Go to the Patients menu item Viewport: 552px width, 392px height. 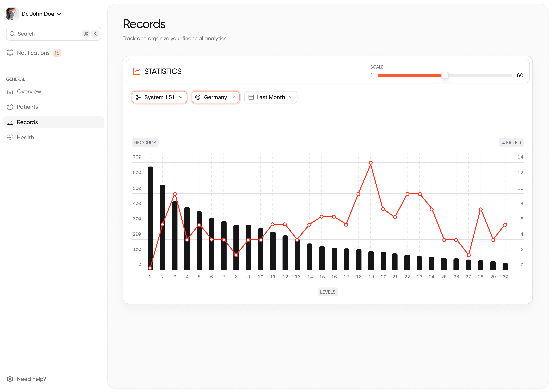click(x=27, y=107)
